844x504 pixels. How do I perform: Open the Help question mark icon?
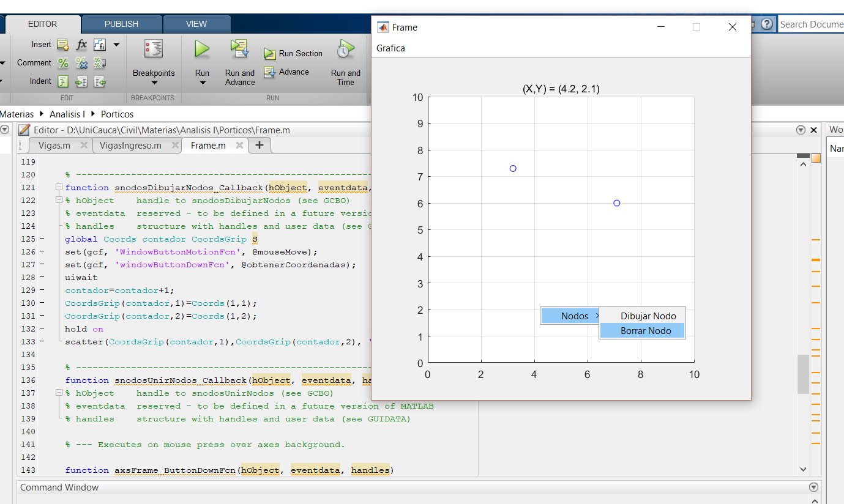pos(767,24)
